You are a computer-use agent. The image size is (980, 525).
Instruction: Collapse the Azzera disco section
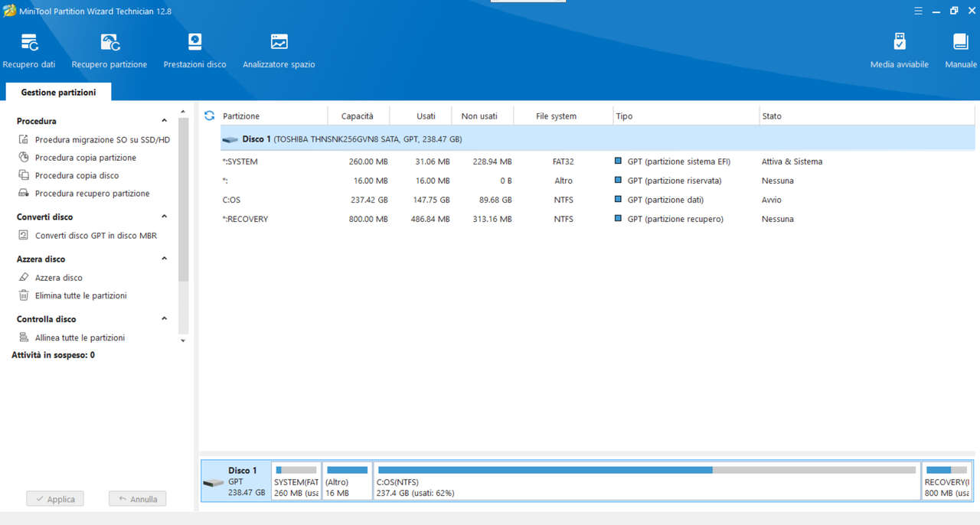[164, 259]
